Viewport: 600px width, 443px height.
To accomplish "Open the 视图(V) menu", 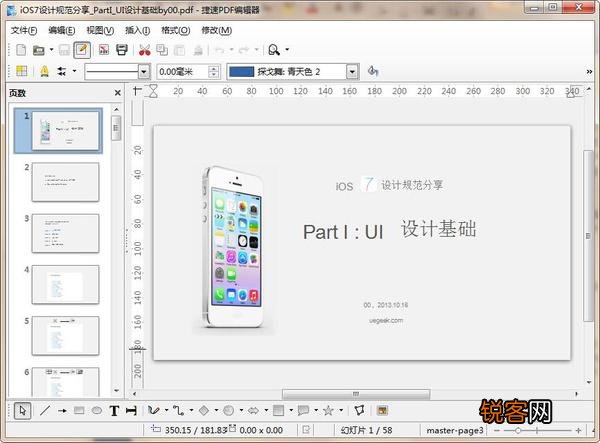I will tap(100, 30).
